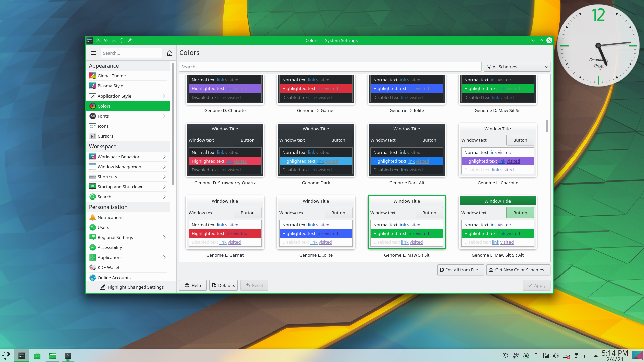Click the Apply button
644x362 pixels.
[537, 285]
